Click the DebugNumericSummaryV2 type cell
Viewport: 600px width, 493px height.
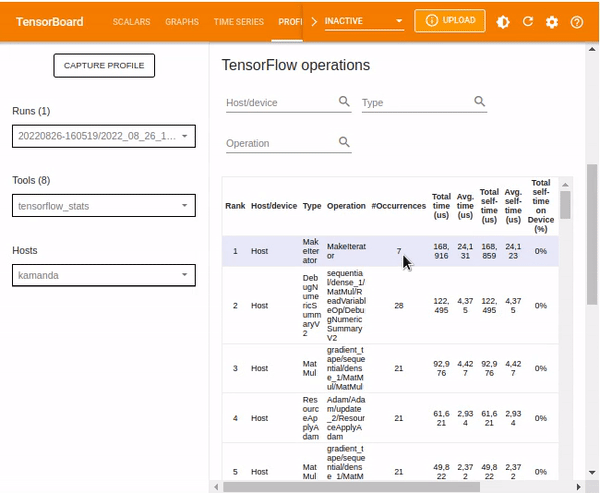coord(311,305)
